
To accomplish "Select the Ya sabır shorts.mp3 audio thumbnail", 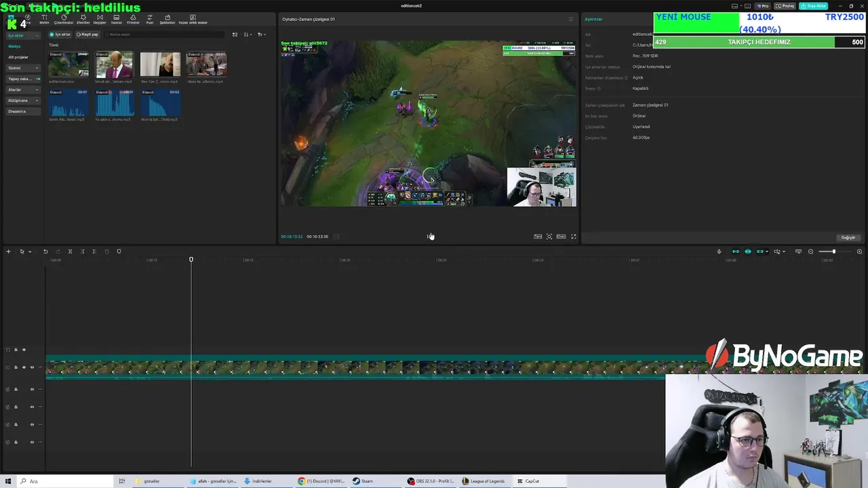I will 115,102.
